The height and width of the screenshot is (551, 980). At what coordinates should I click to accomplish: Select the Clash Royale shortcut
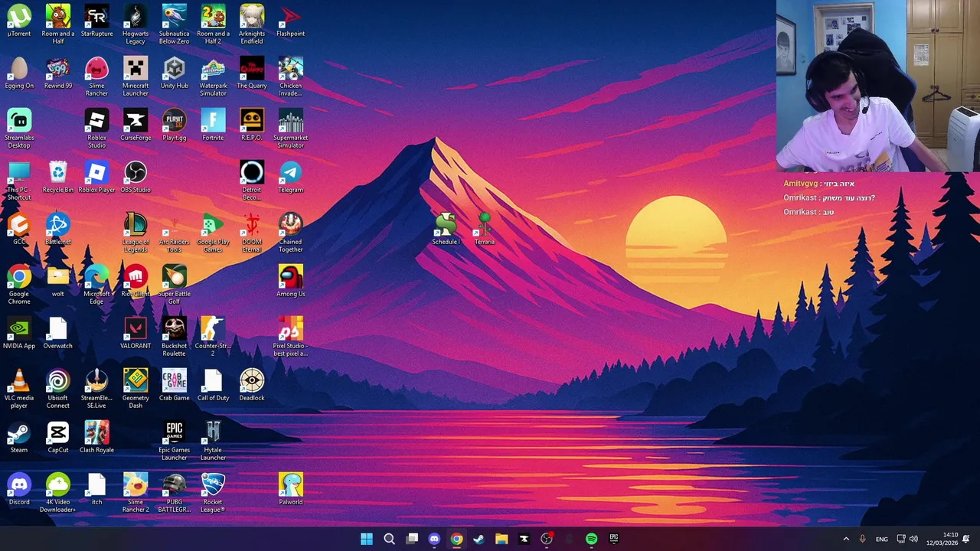click(96, 438)
